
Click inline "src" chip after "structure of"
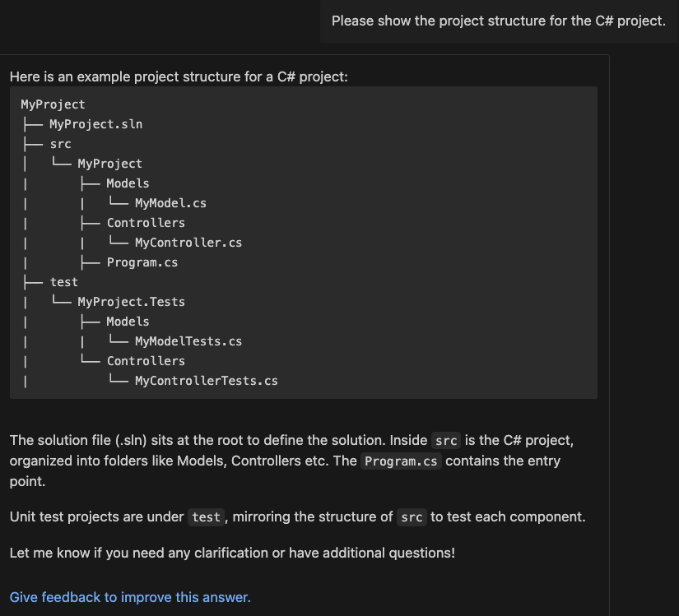(x=411, y=517)
